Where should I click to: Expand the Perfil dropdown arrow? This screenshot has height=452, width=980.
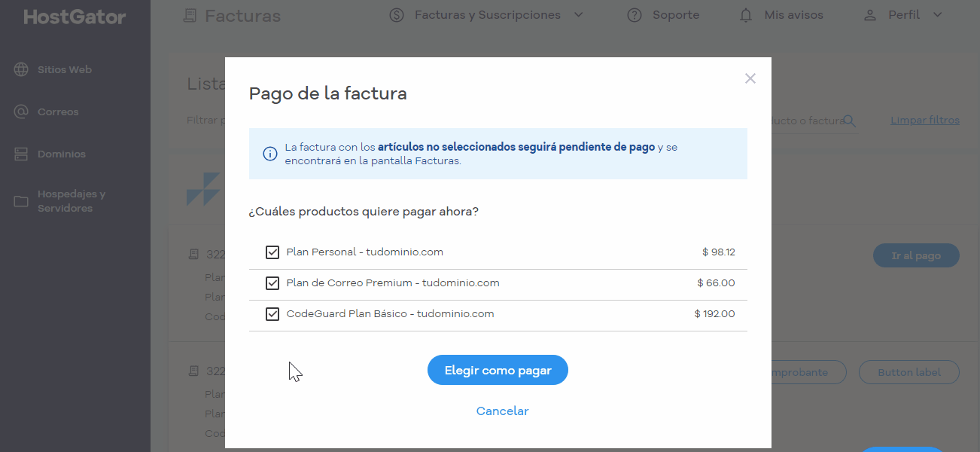(937, 15)
